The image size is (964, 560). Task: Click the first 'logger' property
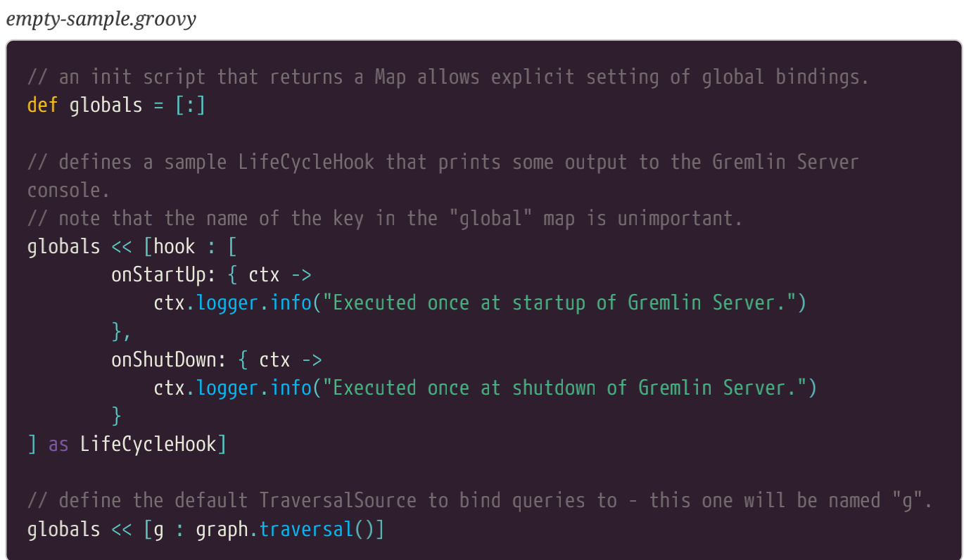click(x=227, y=303)
